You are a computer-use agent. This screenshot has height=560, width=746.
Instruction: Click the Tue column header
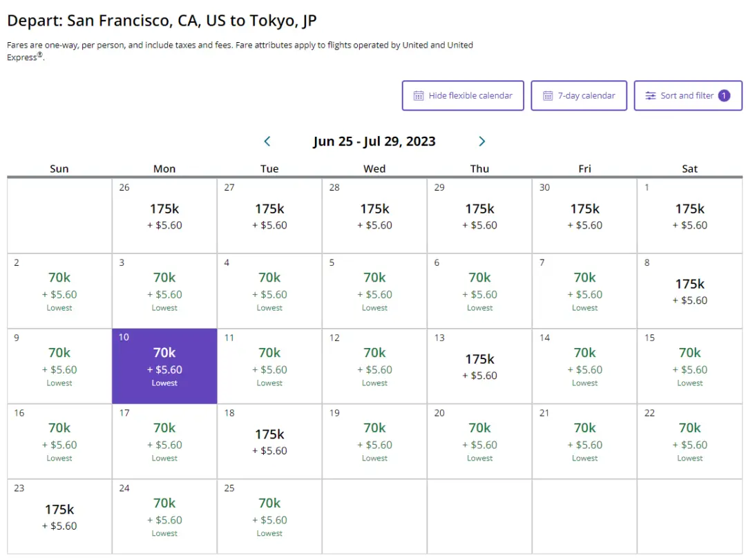pos(270,168)
